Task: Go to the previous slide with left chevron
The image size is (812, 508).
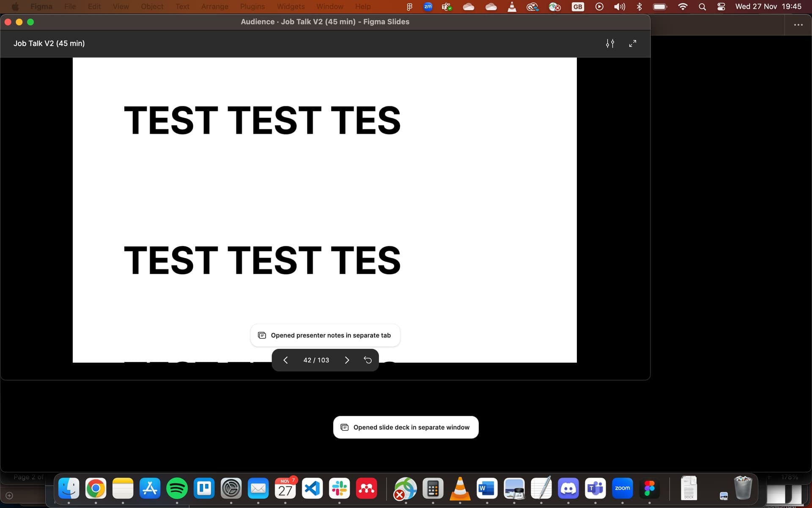Action: pyautogui.click(x=285, y=360)
